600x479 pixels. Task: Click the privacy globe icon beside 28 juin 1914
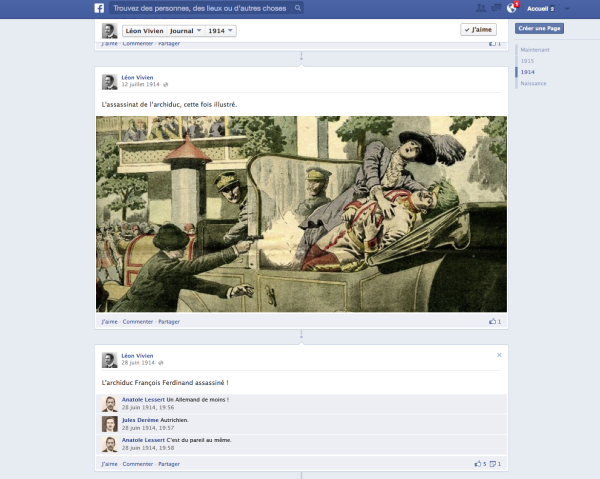[x=161, y=363]
